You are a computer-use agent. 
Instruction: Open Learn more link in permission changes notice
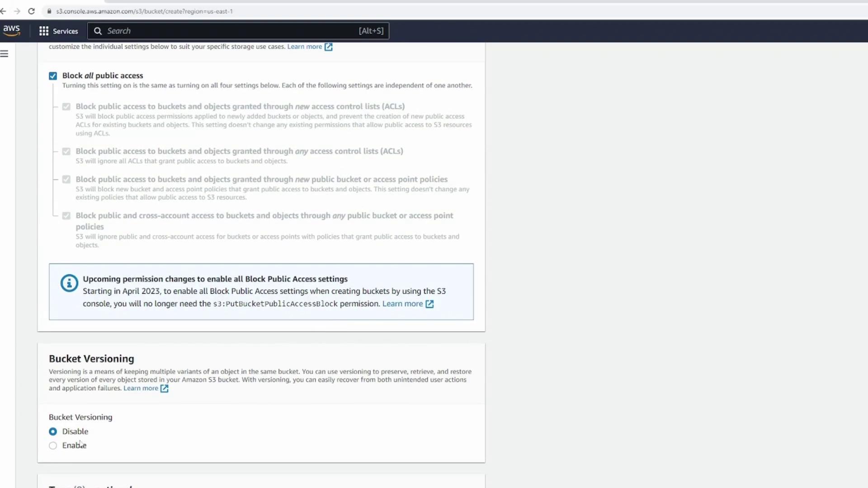pyautogui.click(x=402, y=304)
